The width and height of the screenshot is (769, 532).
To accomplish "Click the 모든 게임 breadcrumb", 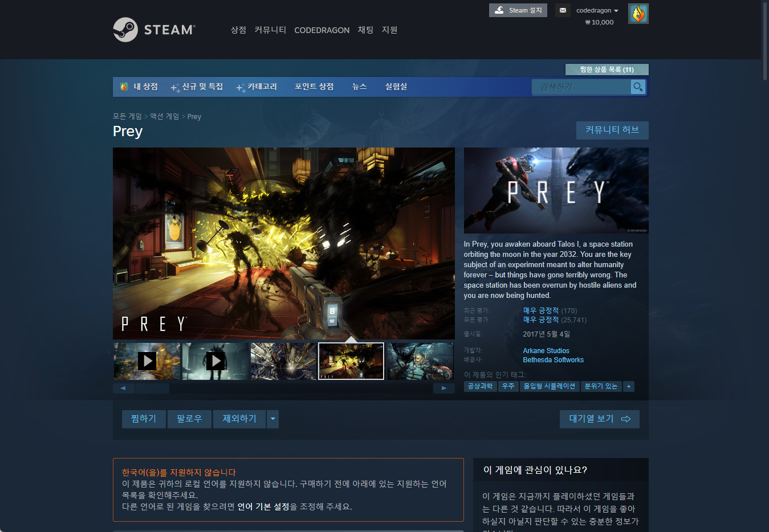I will [127, 116].
